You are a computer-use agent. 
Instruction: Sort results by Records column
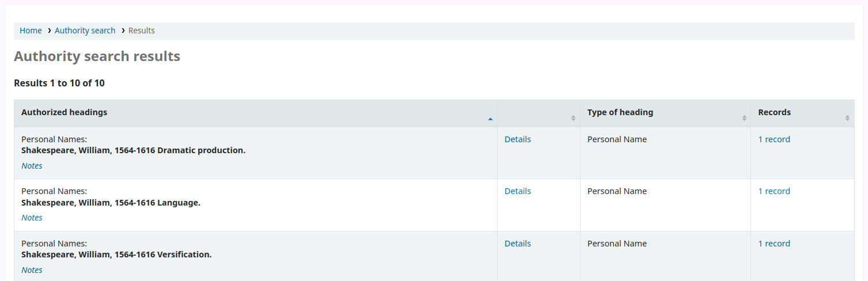[847, 118]
